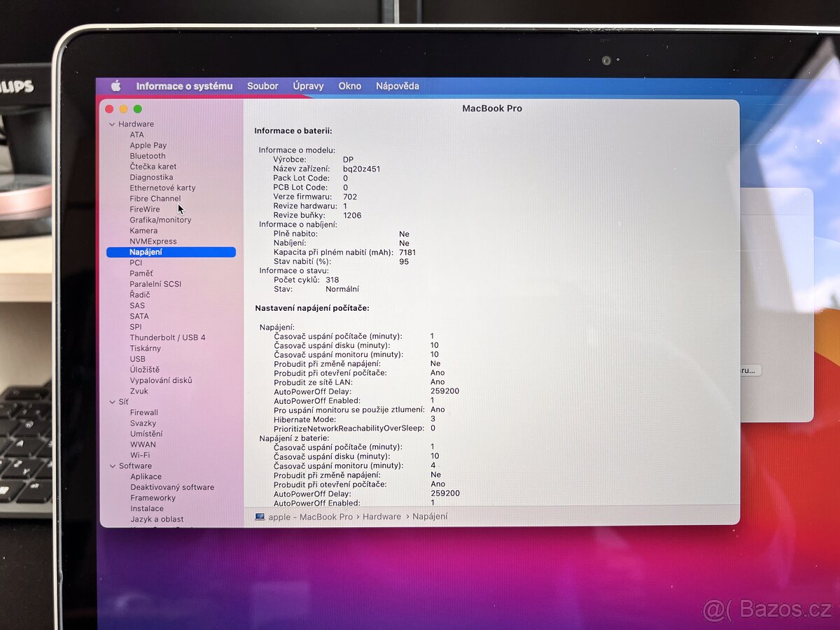Click the computer icon in the bottom path bar

[x=262, y=517]
